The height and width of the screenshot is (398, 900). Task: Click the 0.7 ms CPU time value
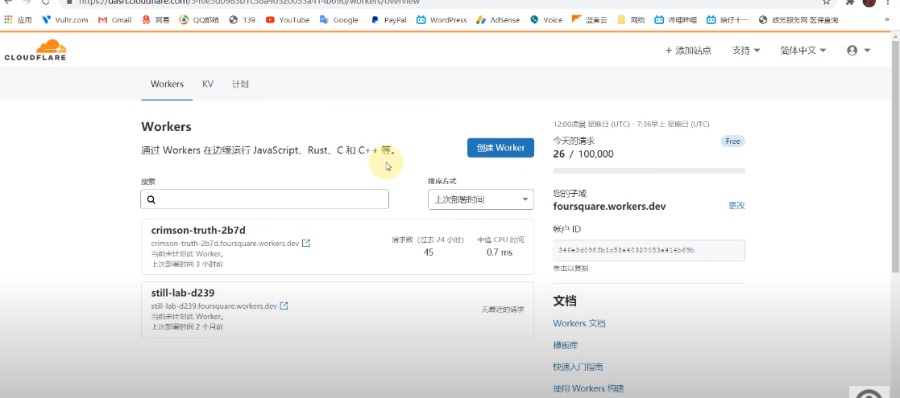click(499, 252)
